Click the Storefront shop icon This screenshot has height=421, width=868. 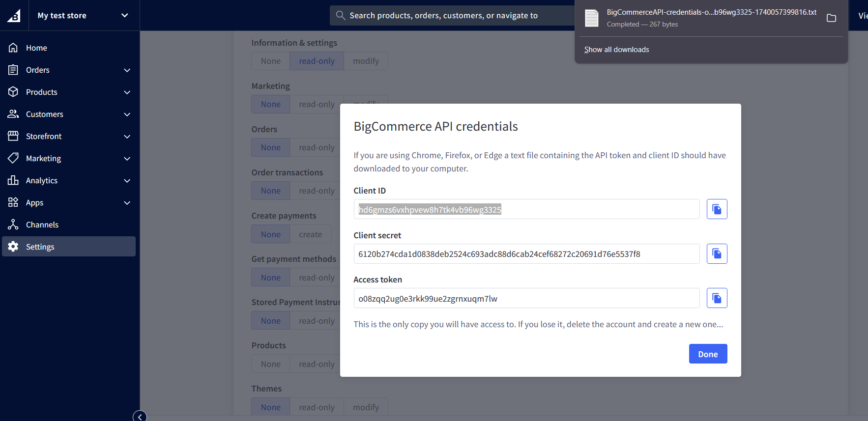(x=13, y=136)
